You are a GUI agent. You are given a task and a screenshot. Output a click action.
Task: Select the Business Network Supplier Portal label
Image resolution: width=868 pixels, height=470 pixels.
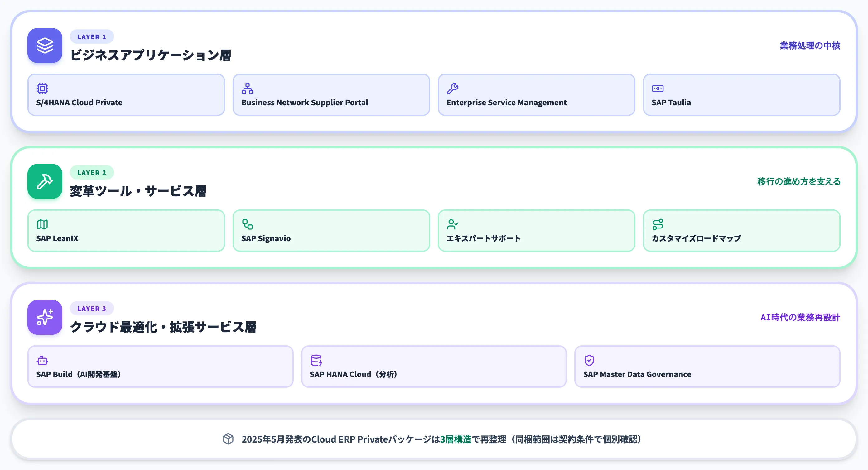click(305, 103)
